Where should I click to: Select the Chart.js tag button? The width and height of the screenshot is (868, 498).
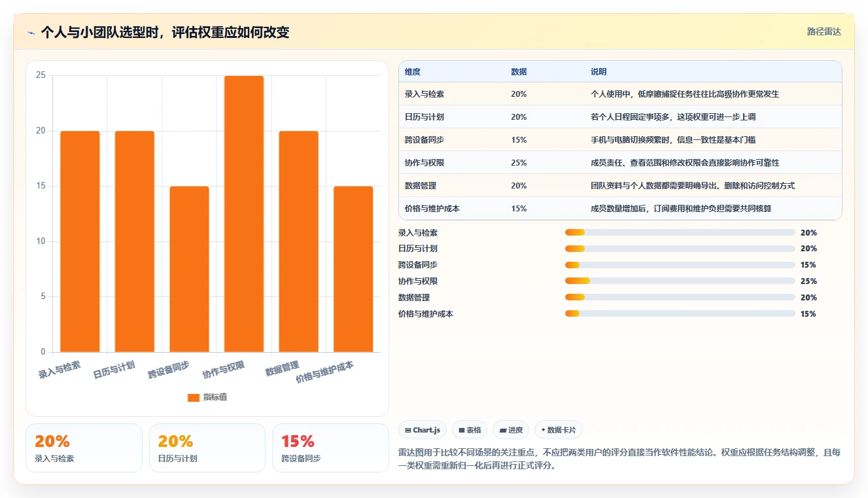coord(423,430)
